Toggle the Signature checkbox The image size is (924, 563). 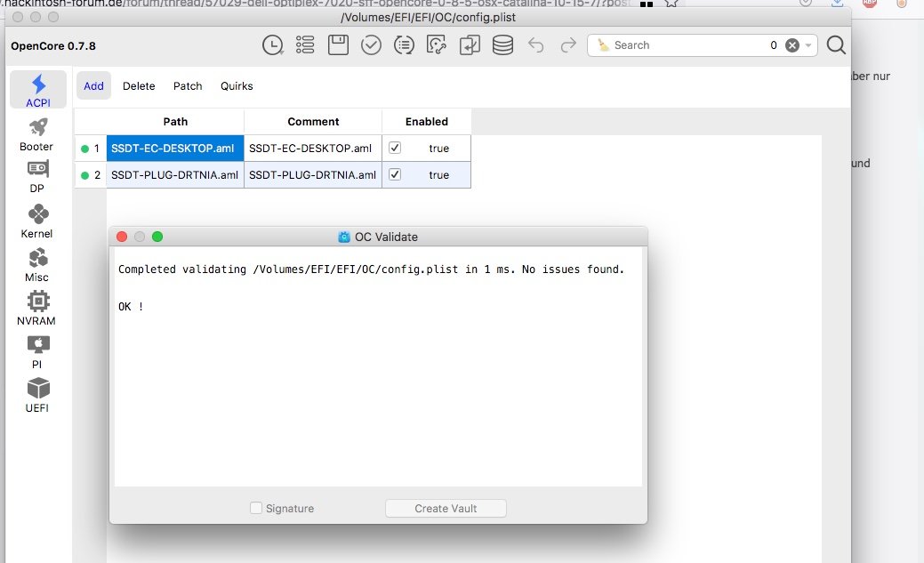tap(256, 508)
